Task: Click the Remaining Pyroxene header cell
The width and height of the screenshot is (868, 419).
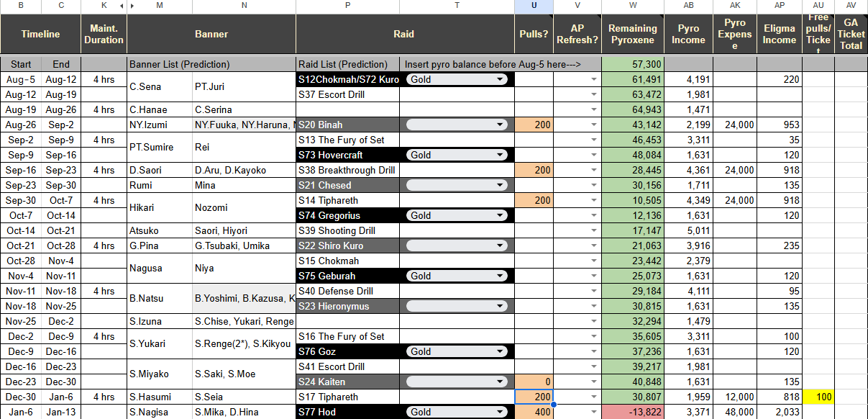Action: pyautogui.click(x=632, y=34)
